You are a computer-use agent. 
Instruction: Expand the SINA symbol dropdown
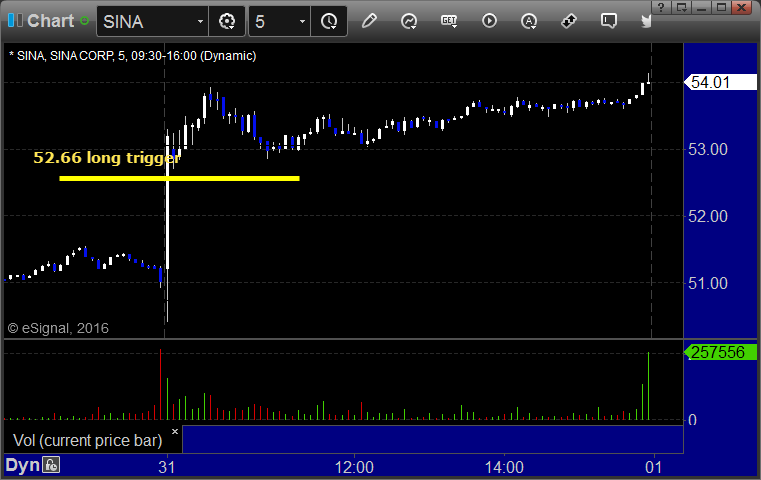point(200,21)
